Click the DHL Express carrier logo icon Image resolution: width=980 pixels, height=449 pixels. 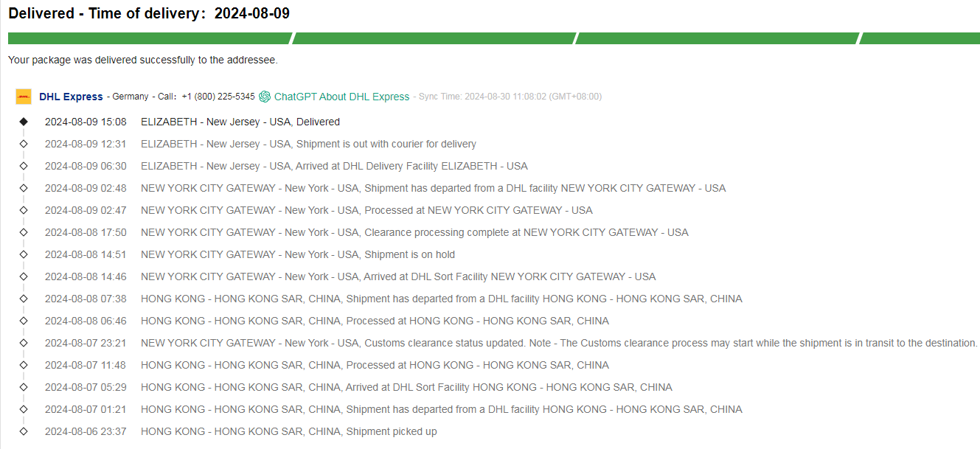coord(24,97)
